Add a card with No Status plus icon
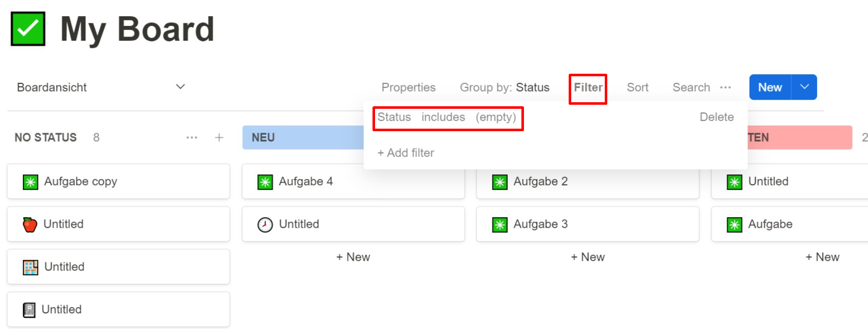Viewport: 868px width, 329px height. (x=219, y=137)
